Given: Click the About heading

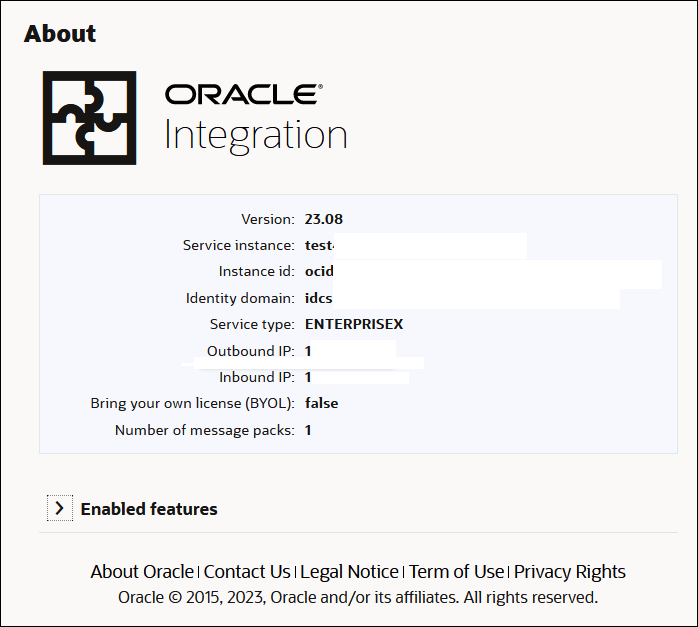Looking at the screenshot, I should (x=60, y=33).
